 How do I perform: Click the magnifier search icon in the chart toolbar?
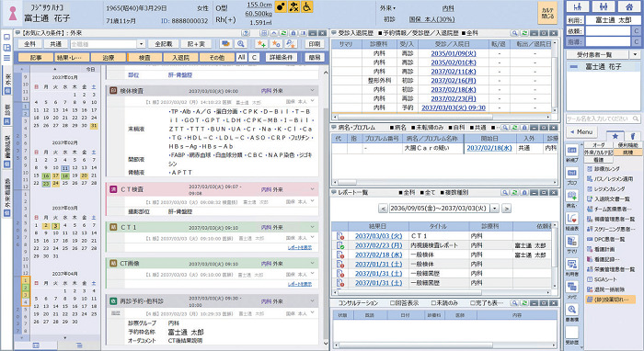click(x=241, y=44)
